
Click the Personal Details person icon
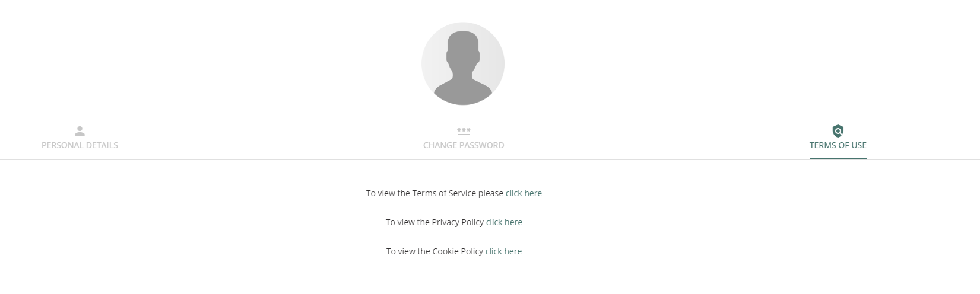[80, 131]
